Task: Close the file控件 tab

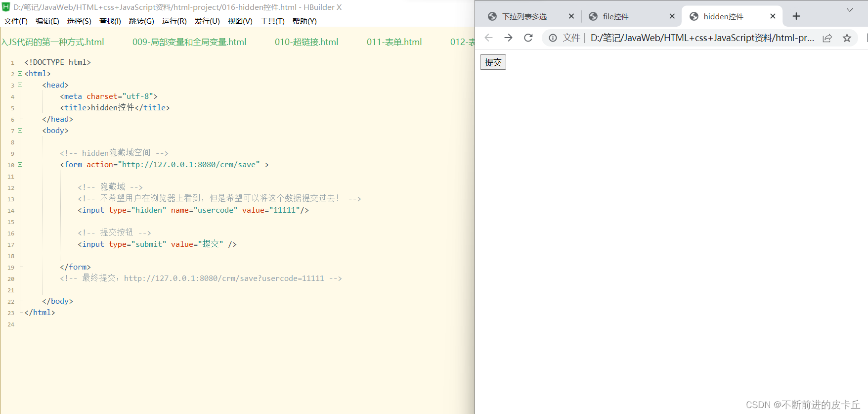Action: (x=672, y=16)
